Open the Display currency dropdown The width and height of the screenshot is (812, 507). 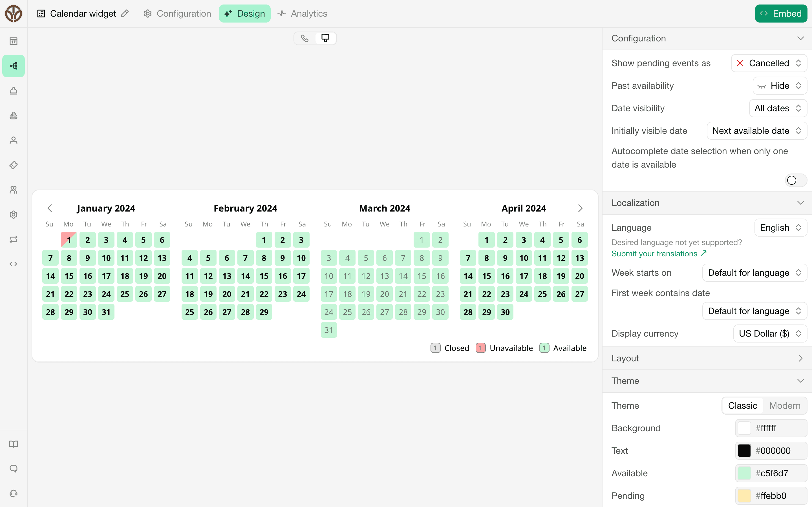(x=770, y=334)
